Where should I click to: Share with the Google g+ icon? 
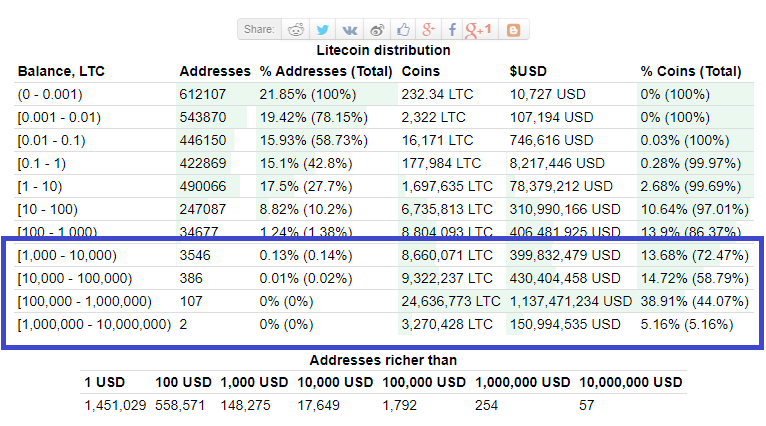pyautogui.click(x=428, y=30)
